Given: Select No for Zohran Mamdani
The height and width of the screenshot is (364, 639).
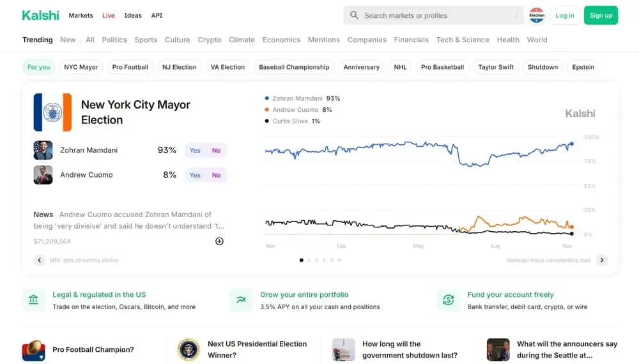Looking at the screenshot, I should 216,150.
